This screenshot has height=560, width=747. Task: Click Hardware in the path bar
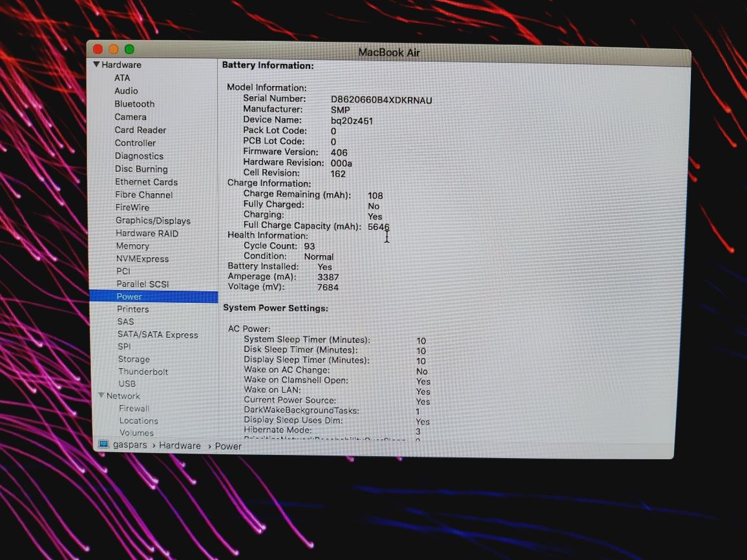180,445
